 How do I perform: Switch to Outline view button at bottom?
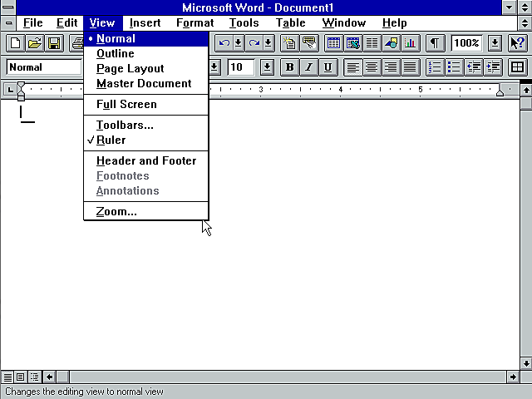(x=34, y=377)
